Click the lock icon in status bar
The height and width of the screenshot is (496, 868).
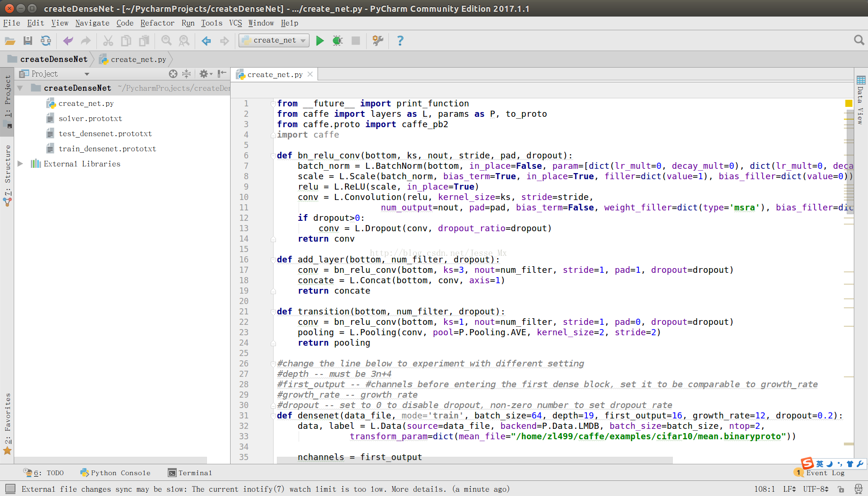(x=841, y=489)
